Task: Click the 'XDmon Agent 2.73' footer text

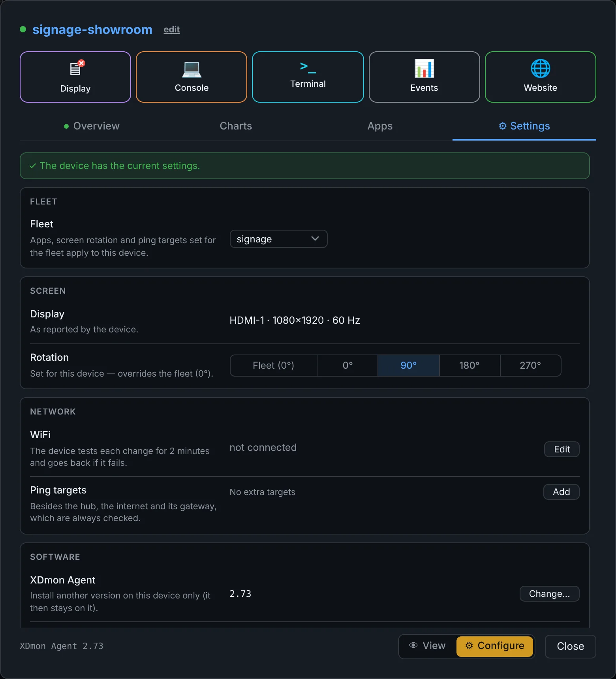Action: click(x=62, y=646)
